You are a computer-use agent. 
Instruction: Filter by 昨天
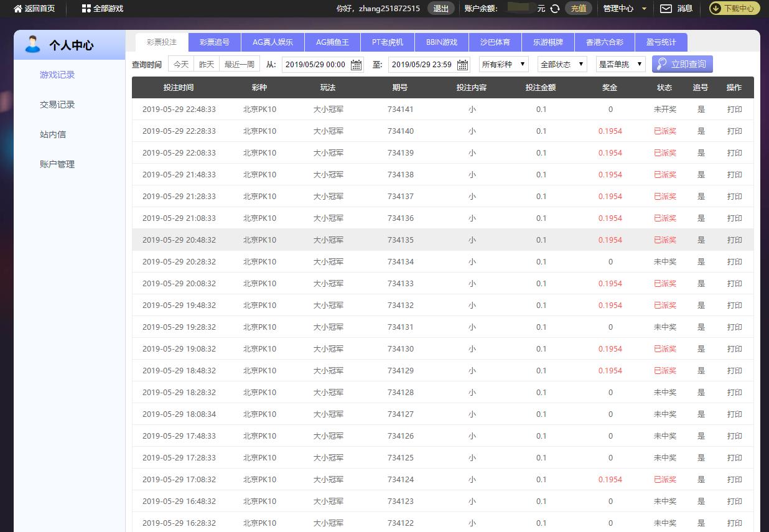click(x=207, y=64)
